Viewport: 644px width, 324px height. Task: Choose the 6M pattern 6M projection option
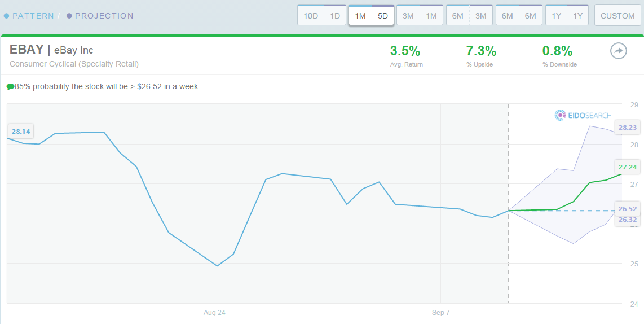pyautogui.click(x=519, y=16)
